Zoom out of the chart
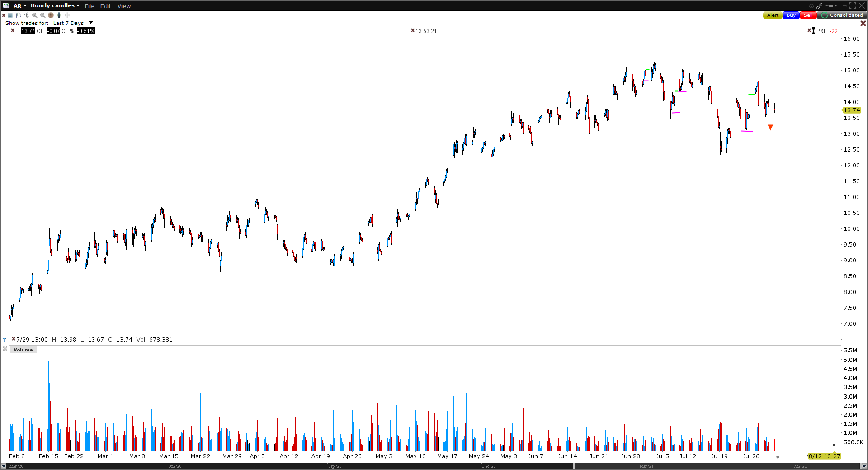The image size is (868, 470). [43, 15]
